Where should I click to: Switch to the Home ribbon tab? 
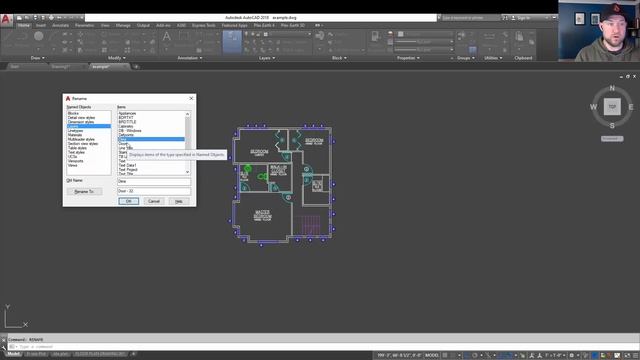tap(23, 25)
